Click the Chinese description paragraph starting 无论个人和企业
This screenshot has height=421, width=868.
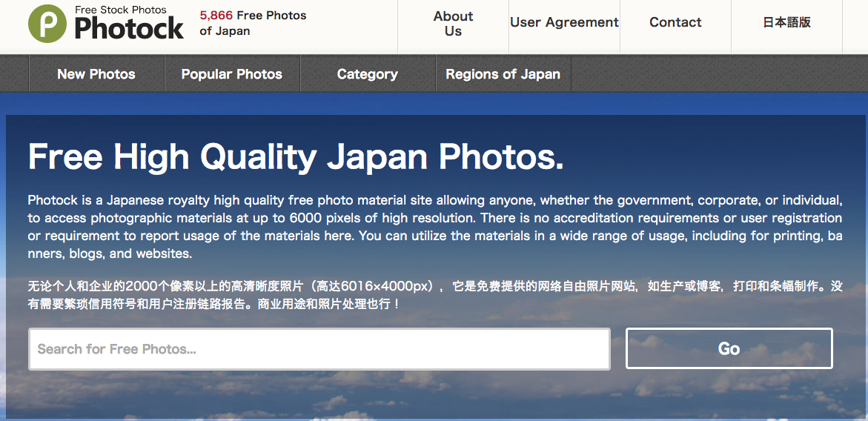(x=435, y=296)
